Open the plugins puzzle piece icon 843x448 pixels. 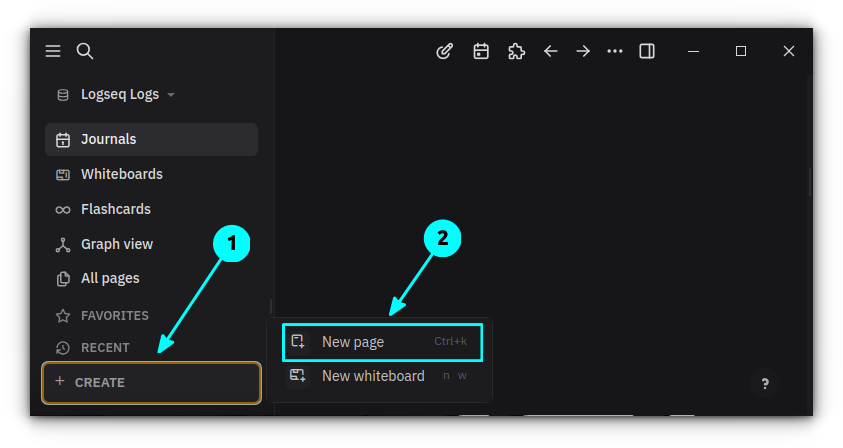point(516,51)
